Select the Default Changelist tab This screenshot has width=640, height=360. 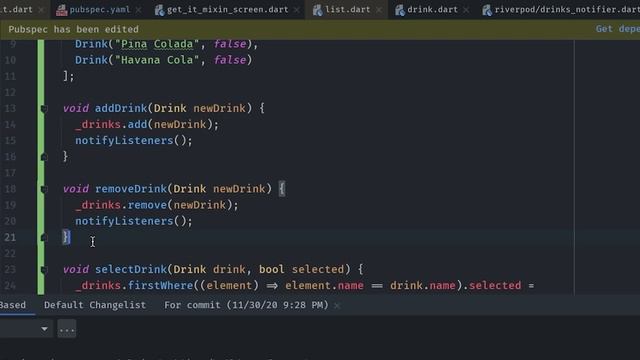click(95, 305)
